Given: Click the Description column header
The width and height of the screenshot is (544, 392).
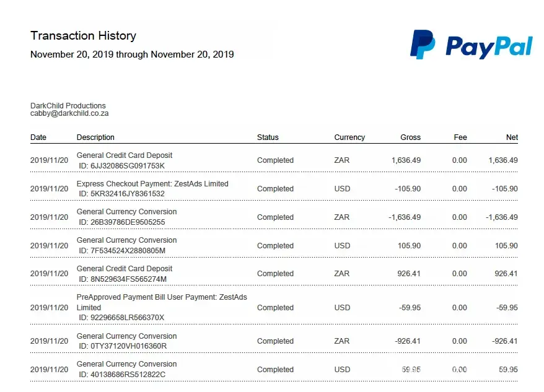Looking at the screenshot, I should 95,137.
